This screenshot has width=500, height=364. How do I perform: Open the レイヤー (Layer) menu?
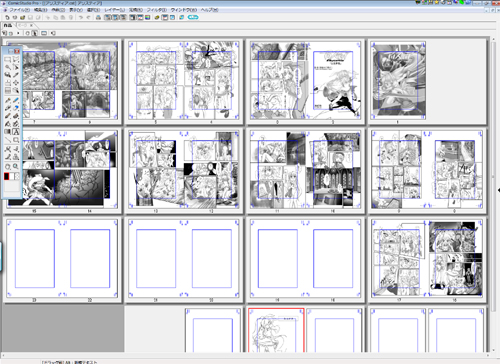point(115,10)
